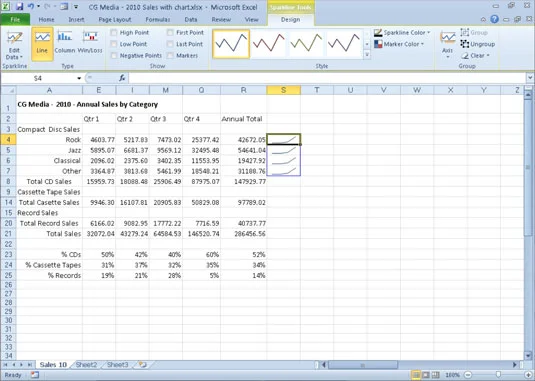535x381 pixels.
Task: Switch to Win/Loss sparkline type
Action: click(x=90, y=42)
